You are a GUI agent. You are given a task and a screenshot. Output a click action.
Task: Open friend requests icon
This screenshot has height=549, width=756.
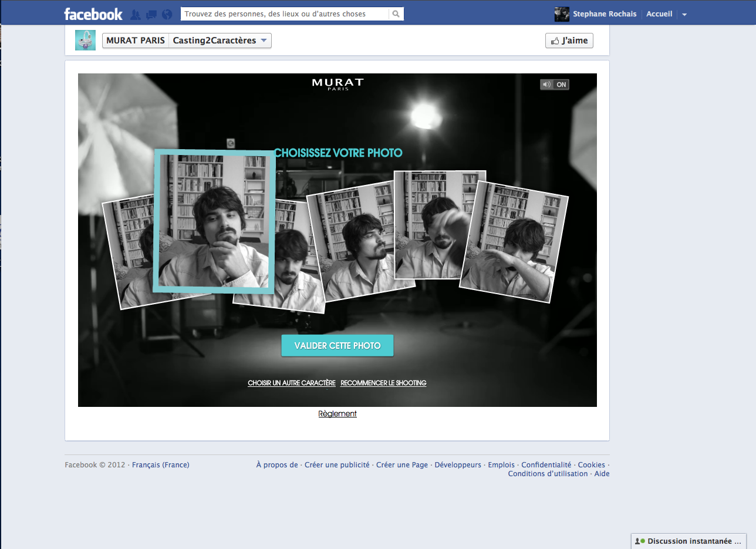coord(136,15)
